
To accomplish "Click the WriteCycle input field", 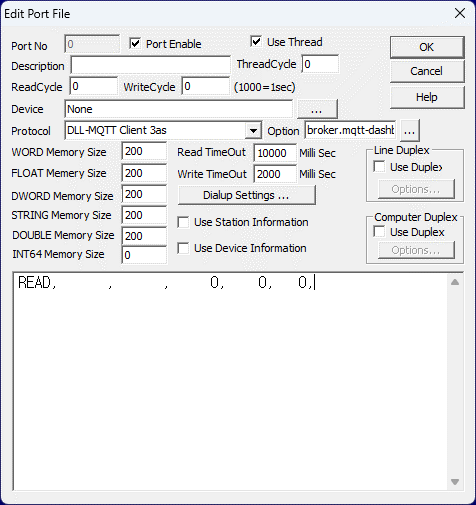I will [206, 86].
